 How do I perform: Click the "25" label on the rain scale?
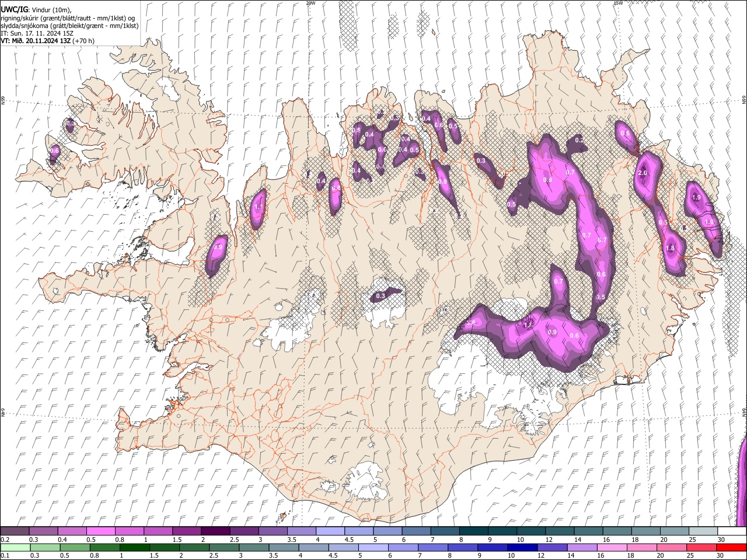coord(690,555)
